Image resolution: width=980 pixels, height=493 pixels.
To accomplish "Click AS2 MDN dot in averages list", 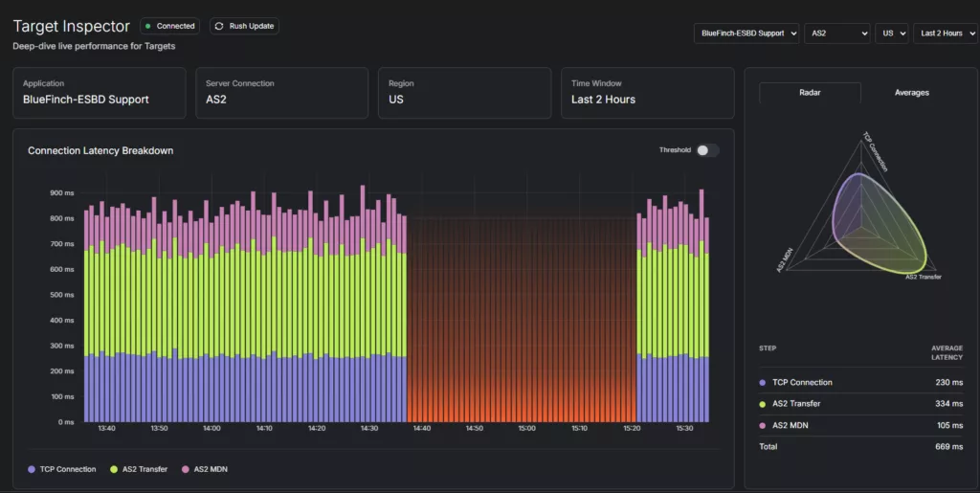I will tap(763, 424).
